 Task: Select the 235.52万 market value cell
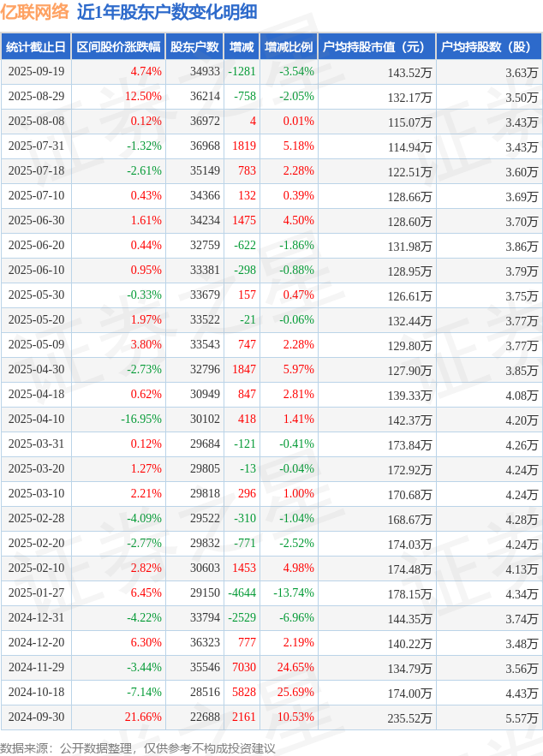point(409,717)
